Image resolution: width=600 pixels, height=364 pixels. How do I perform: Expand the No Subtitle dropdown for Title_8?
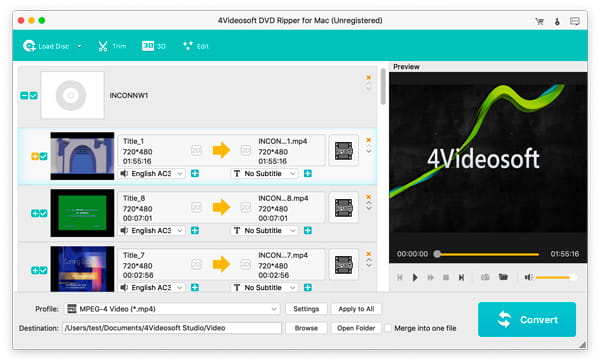click(x=264, y=230)
